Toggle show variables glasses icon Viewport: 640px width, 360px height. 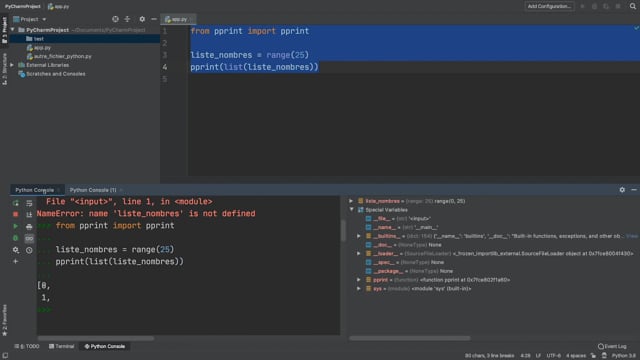29,238
